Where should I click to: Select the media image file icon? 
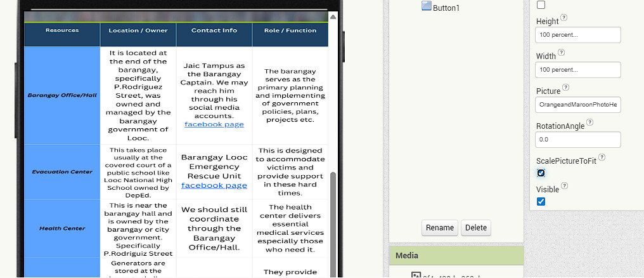coord(416,275)
